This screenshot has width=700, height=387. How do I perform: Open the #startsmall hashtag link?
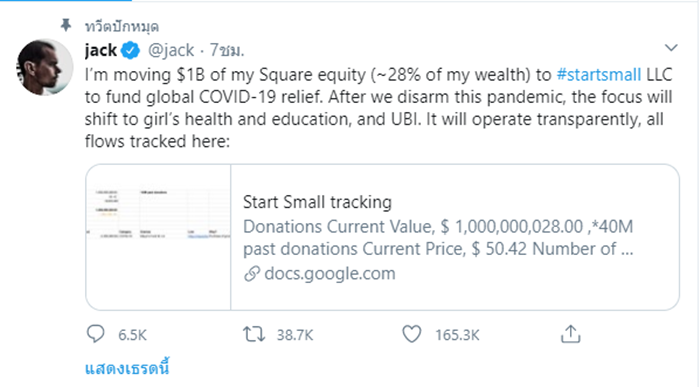tap(599, 75)
